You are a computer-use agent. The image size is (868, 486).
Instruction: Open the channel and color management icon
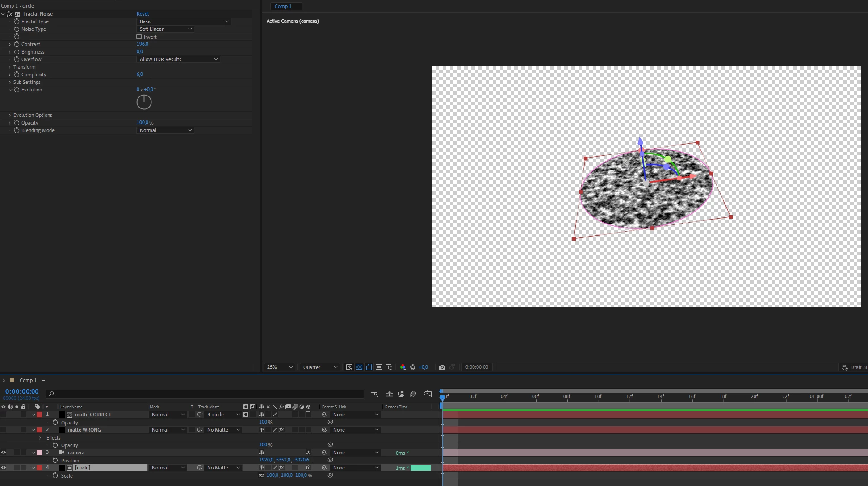click(x=403, y=367)
